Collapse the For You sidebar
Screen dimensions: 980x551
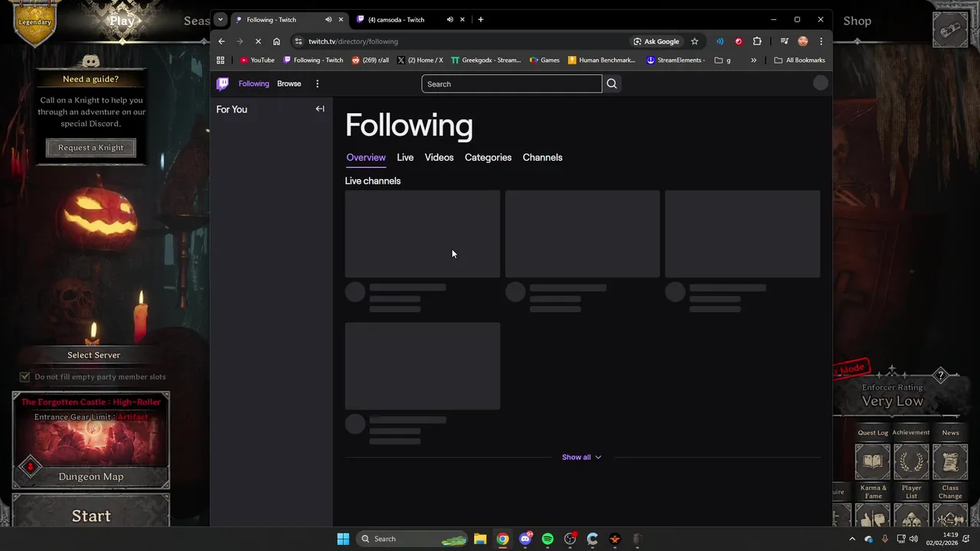pos(320,109)
